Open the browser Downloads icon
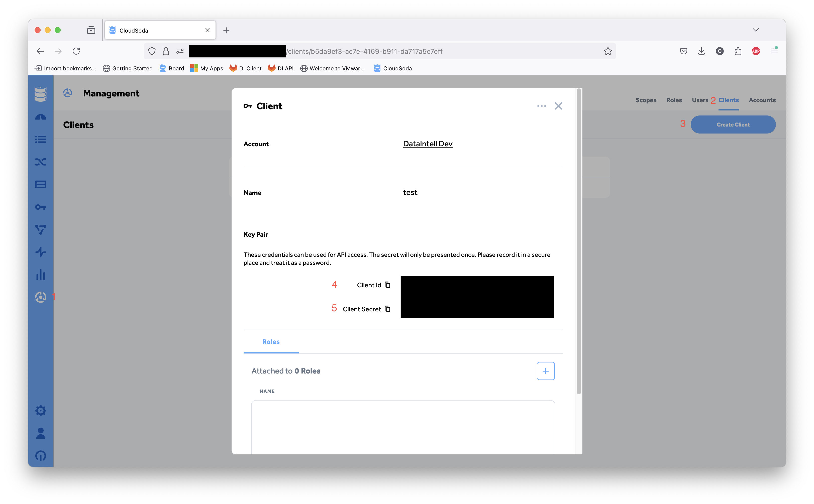Viewport: 814px width, 504px height. pyautogui.click(x=701, y=51)
